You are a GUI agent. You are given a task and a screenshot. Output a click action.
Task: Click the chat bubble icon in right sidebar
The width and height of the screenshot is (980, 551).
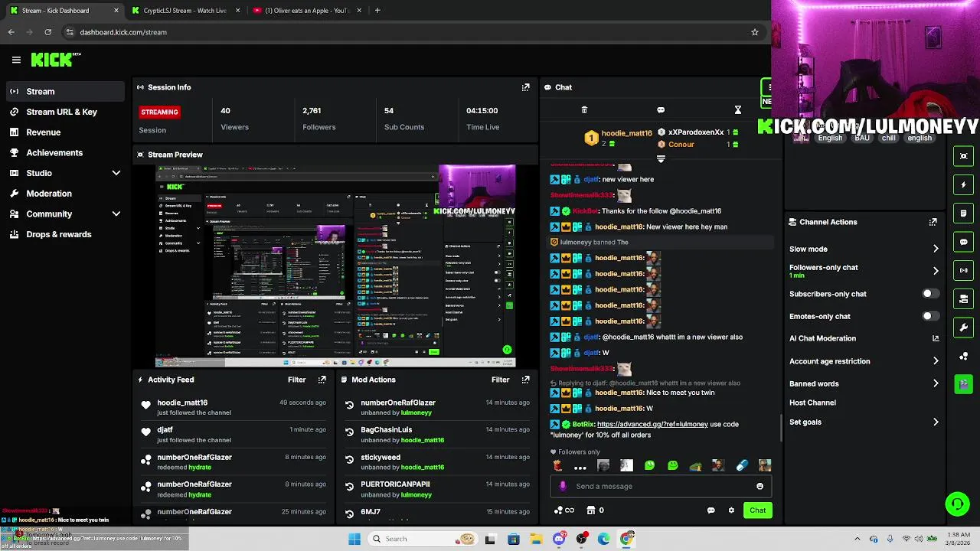tap(963, 242)
